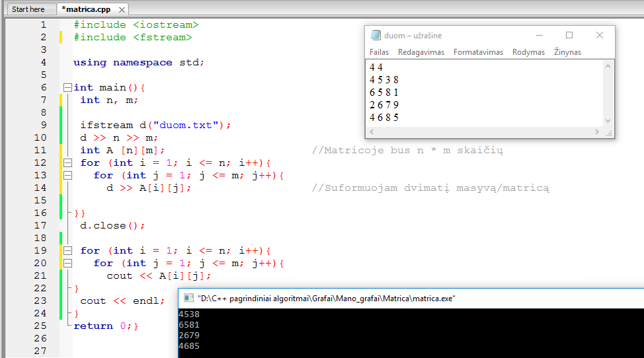Click the "d >> n >> m;" line
Viewport: 644px width, 358px height.
tap(119, 138)
